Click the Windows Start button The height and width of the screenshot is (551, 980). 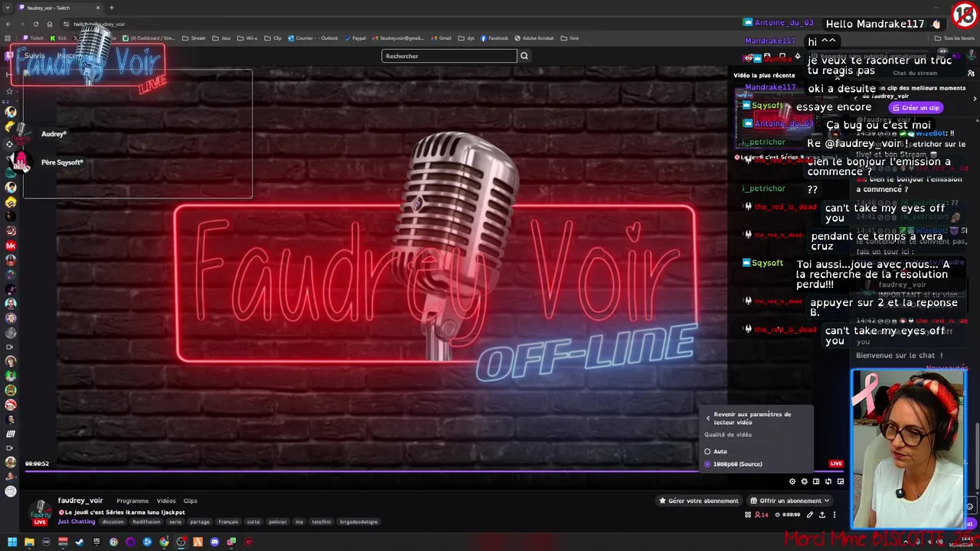11,542
